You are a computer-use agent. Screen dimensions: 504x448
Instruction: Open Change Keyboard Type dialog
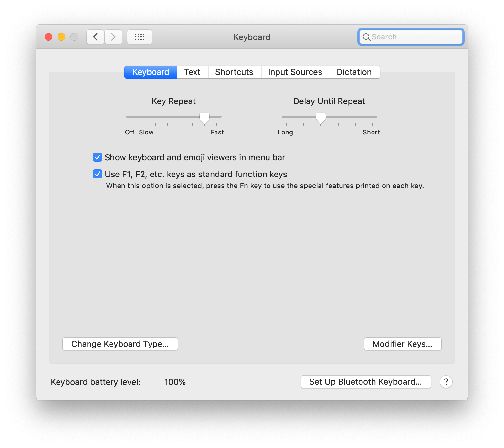[x=120, y=344]
